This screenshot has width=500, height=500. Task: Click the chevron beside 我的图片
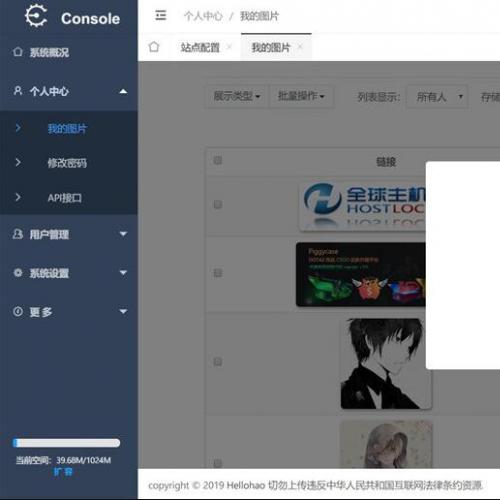18,128
